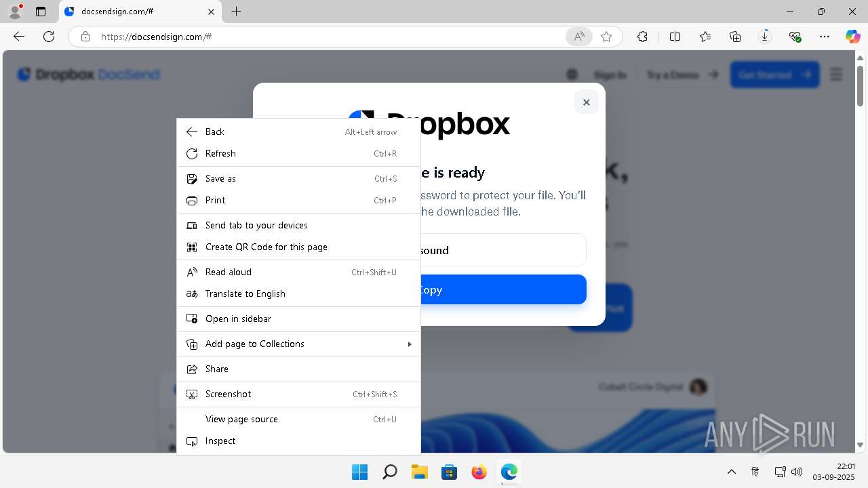Choose Print from context menu
Screen dimensions: 868x488
pos(298,200)
